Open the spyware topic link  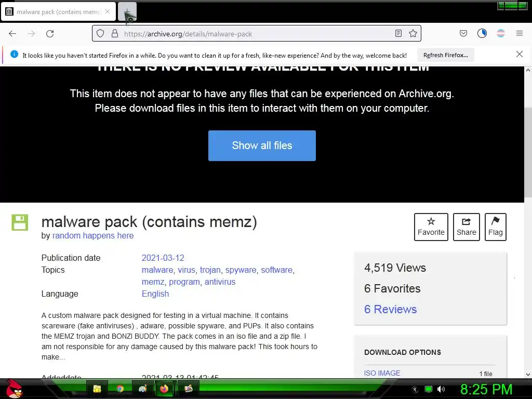pyautogui.click(x=241, y=270)
